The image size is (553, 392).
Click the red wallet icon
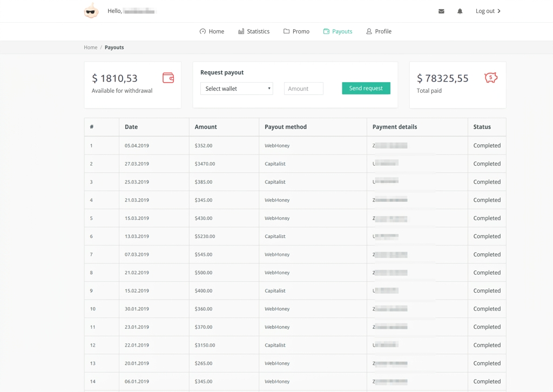coord(168,78)
